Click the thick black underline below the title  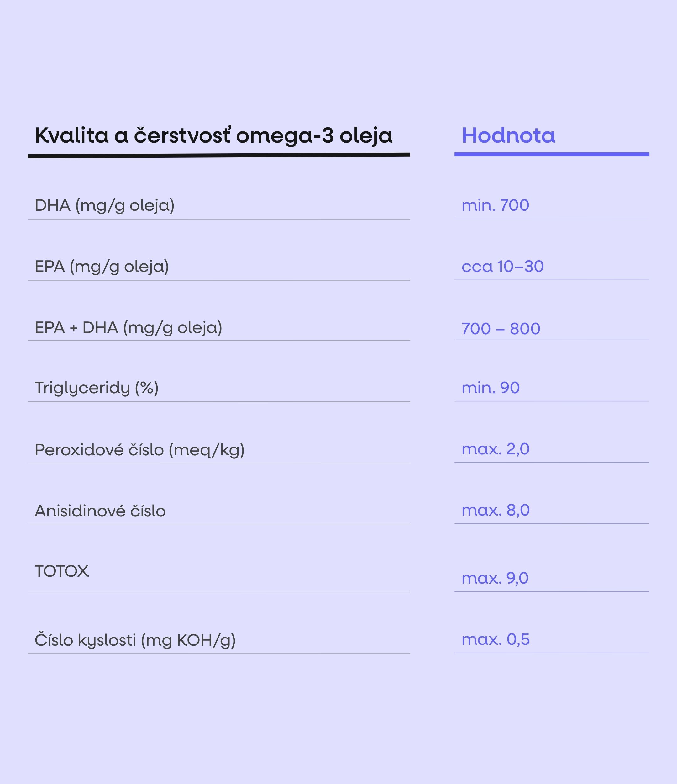pyautogui.click(x=219, y=156)
